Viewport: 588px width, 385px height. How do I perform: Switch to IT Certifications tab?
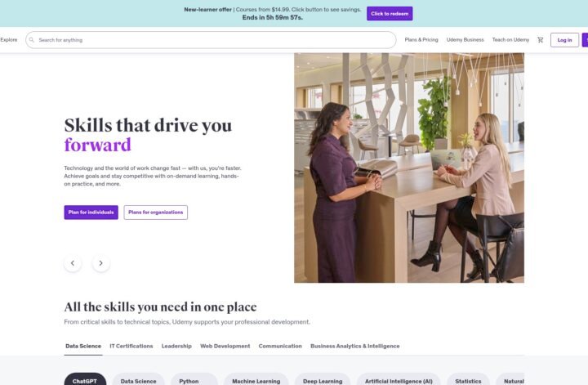[x=131, y=346]
